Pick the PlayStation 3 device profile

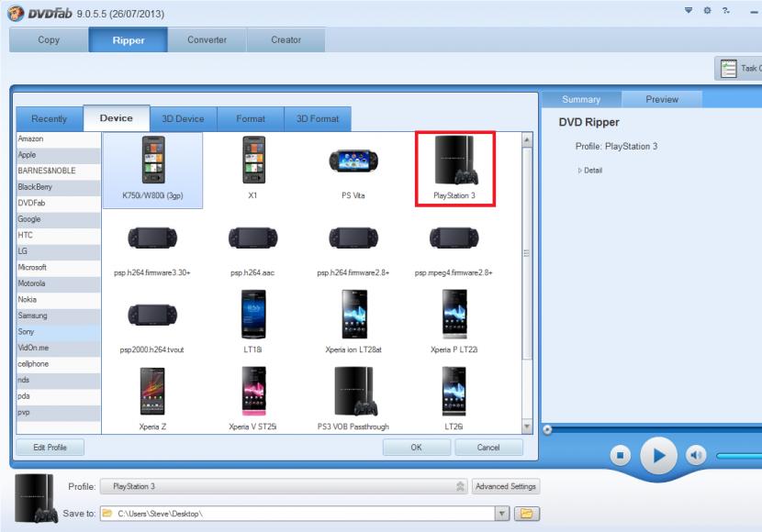(x=454, y=169)
